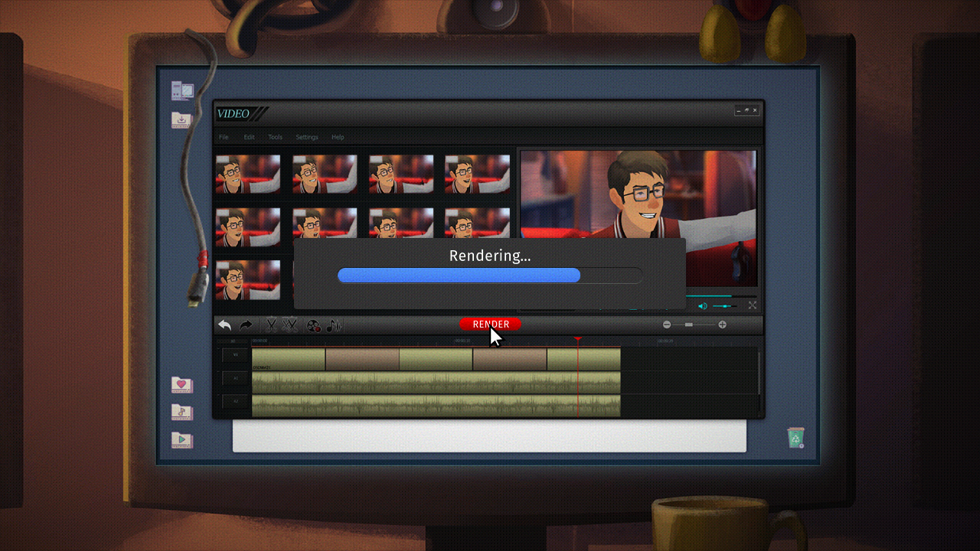980x551 pixels.
Task: Click the timeline zoom out minus icon
Action: coord(667,324)
